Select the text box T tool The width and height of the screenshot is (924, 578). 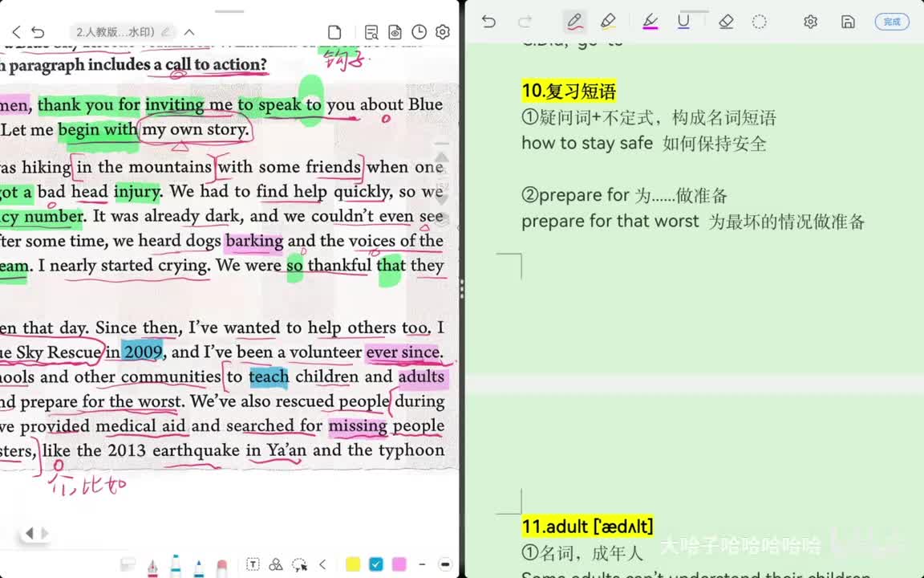pos(253,564)
